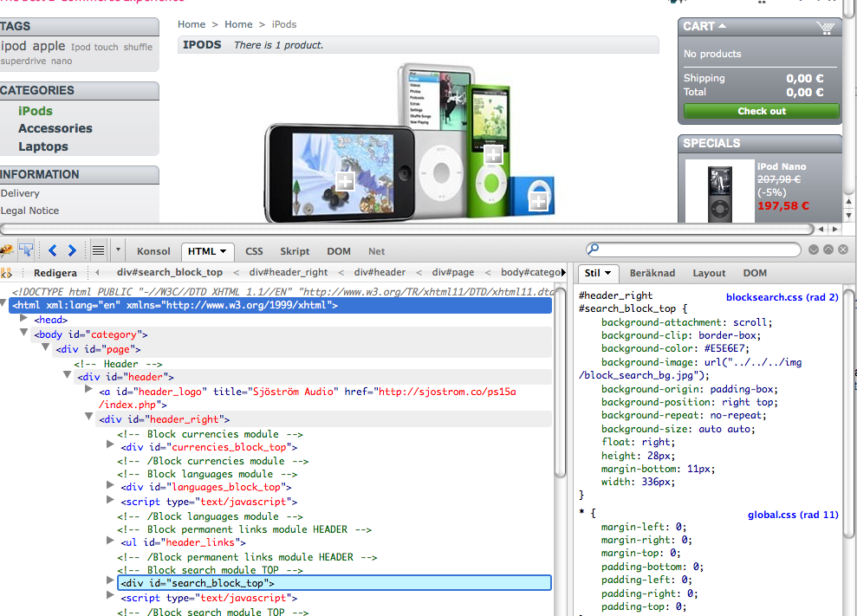The height and width of the screenshot is (616, 857).
Task: Click the Firebug search input field
Action: click(x=693, y=250)
